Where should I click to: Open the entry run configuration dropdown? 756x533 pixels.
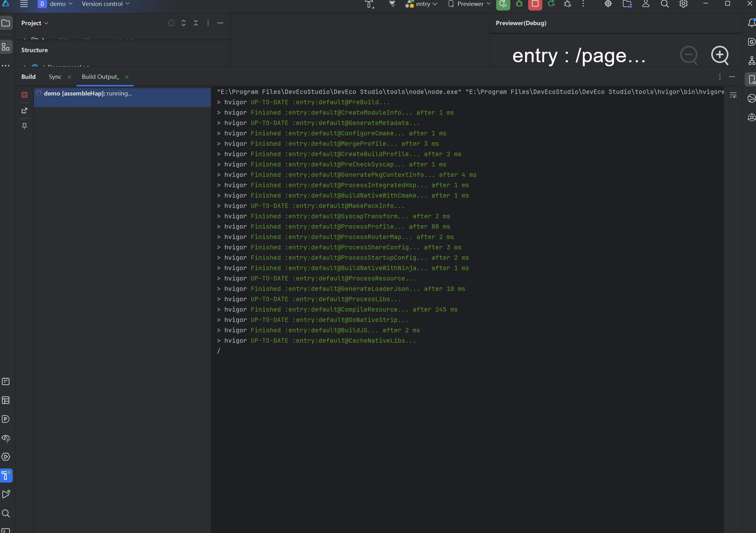[421, 4]
